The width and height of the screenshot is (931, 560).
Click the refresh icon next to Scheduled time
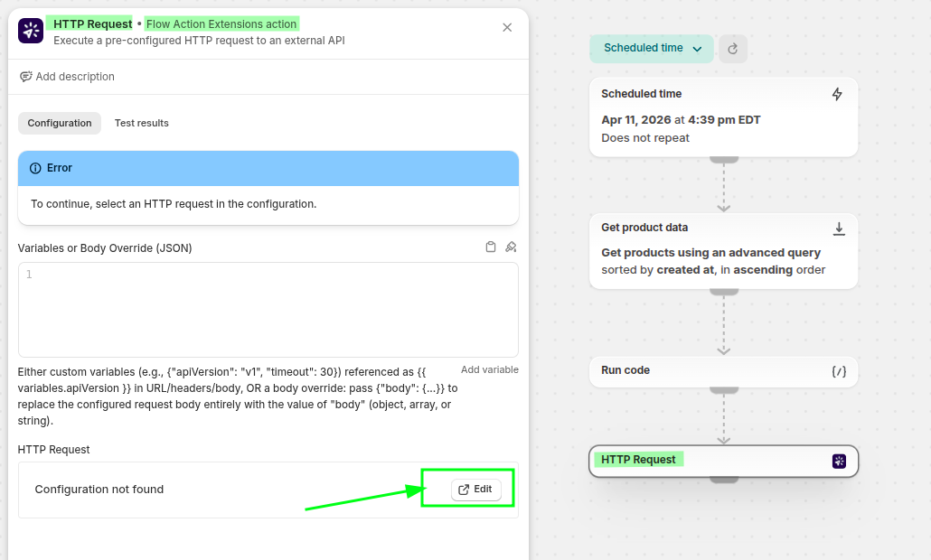click(x=733, y=49)
